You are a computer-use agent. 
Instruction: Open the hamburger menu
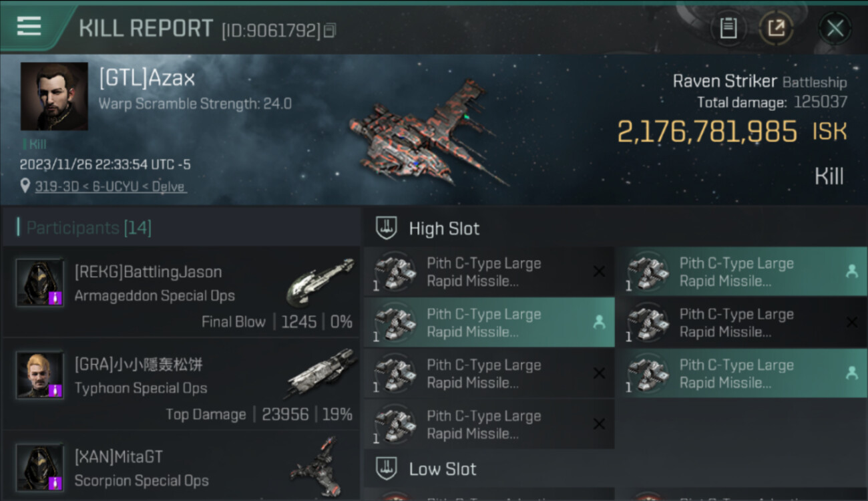click(x=29, y=27)
